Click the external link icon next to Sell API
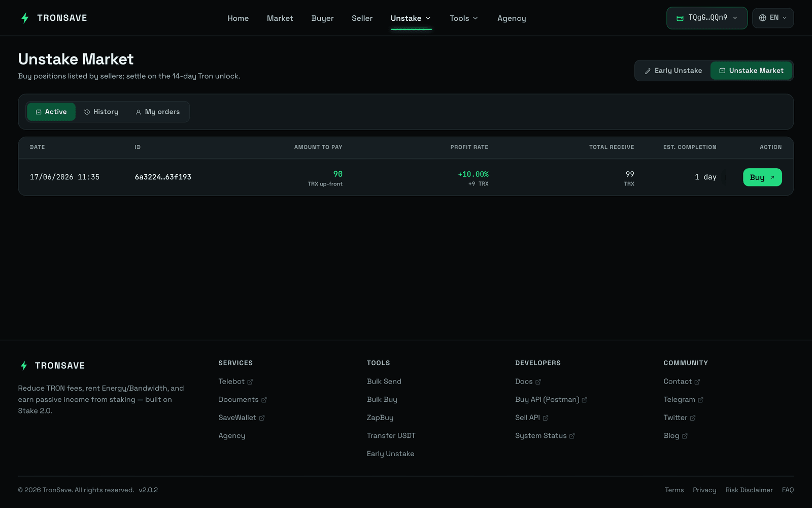 click(x=546, y=418)
